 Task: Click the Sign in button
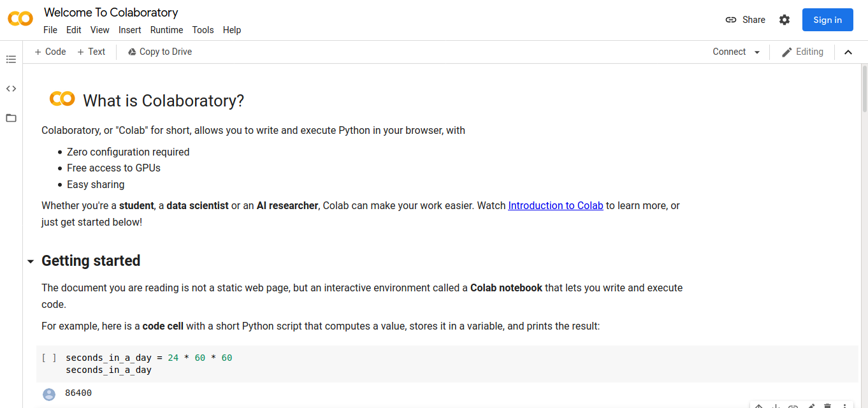[x=828, y=20]
